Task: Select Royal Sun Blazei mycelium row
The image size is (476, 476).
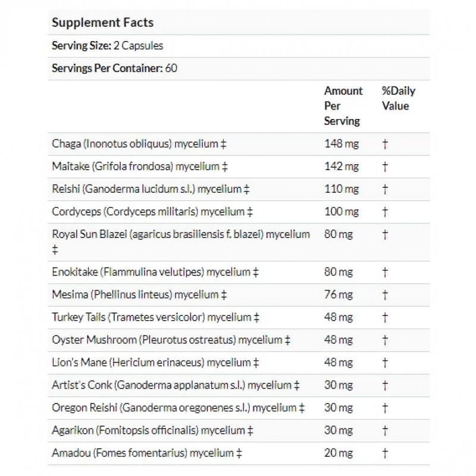Action: [x=239, y=242]
